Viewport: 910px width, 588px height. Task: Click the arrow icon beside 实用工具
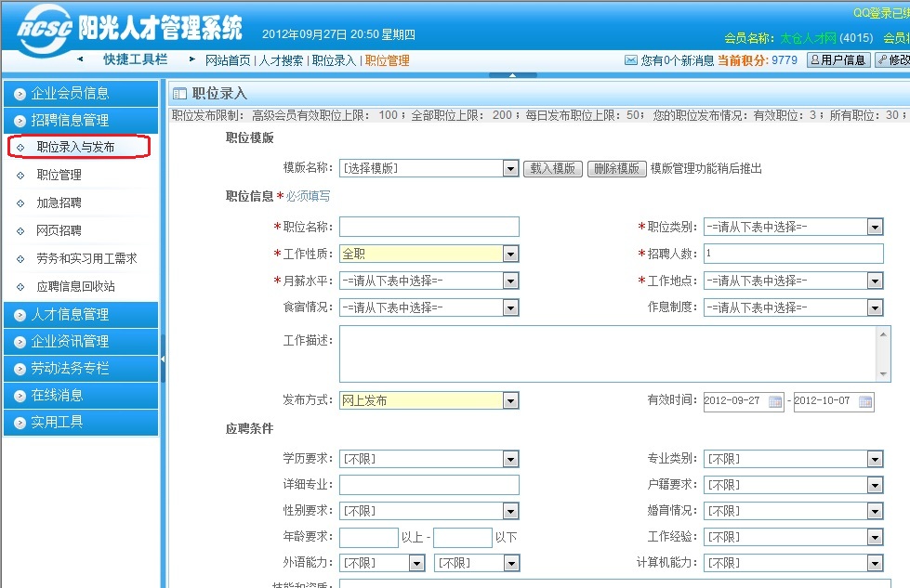(20, 423)
